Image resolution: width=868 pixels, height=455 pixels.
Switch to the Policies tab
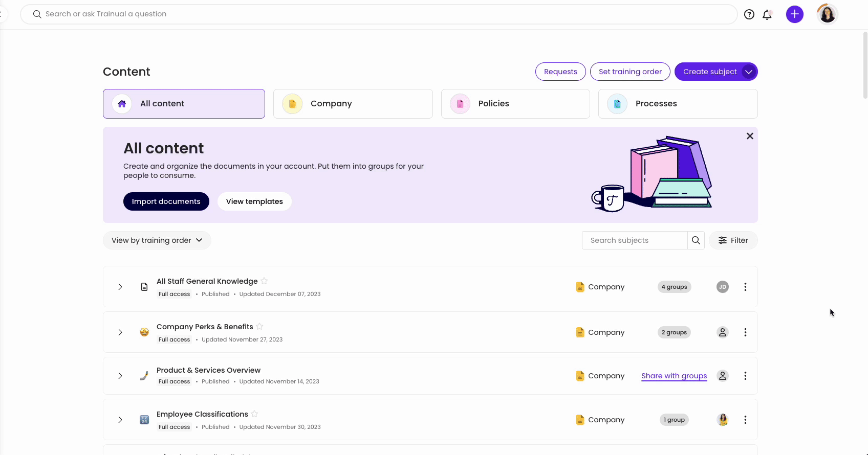tap(515, 104)
